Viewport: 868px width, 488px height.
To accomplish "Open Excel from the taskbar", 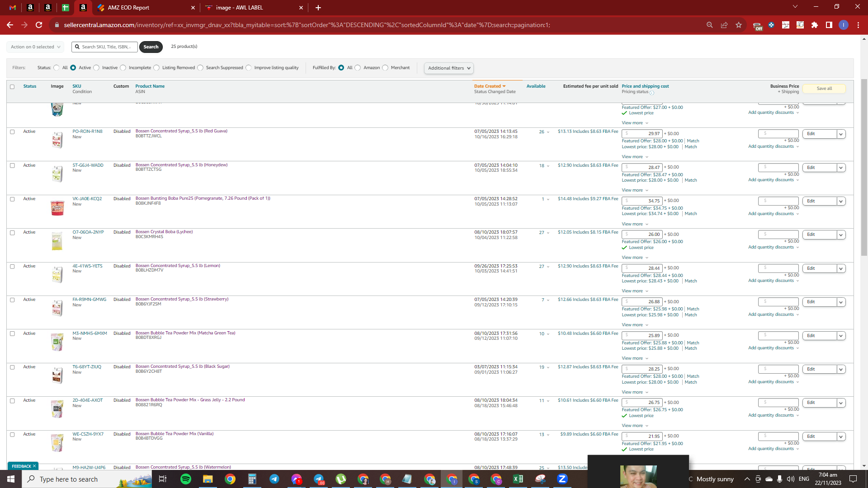I will coord(518,479).
